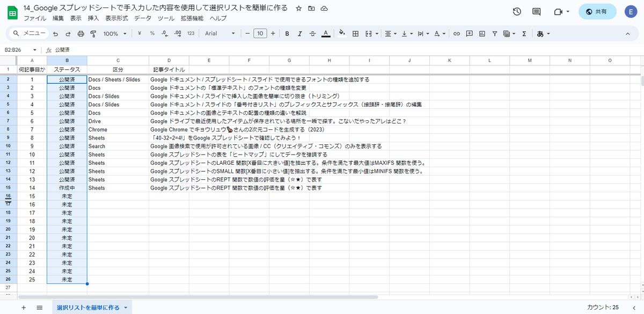Viewport: 644px width, 314px height.
Task: Toggle bold formatting
Action: coord(287,33)
